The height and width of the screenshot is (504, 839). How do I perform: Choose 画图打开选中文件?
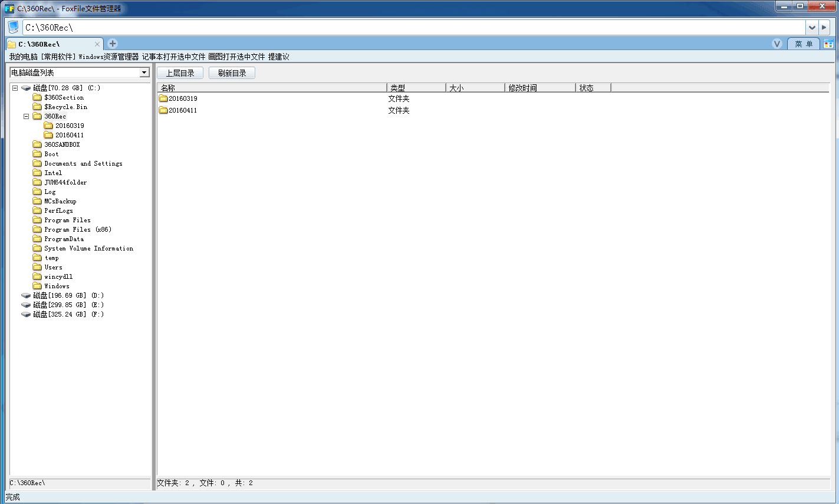pyautogui.click(x=236, y=57)
